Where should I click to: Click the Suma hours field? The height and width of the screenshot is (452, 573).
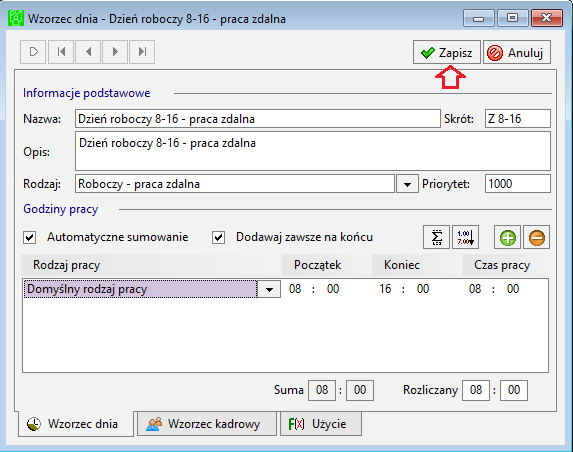[x=322, y=390]
